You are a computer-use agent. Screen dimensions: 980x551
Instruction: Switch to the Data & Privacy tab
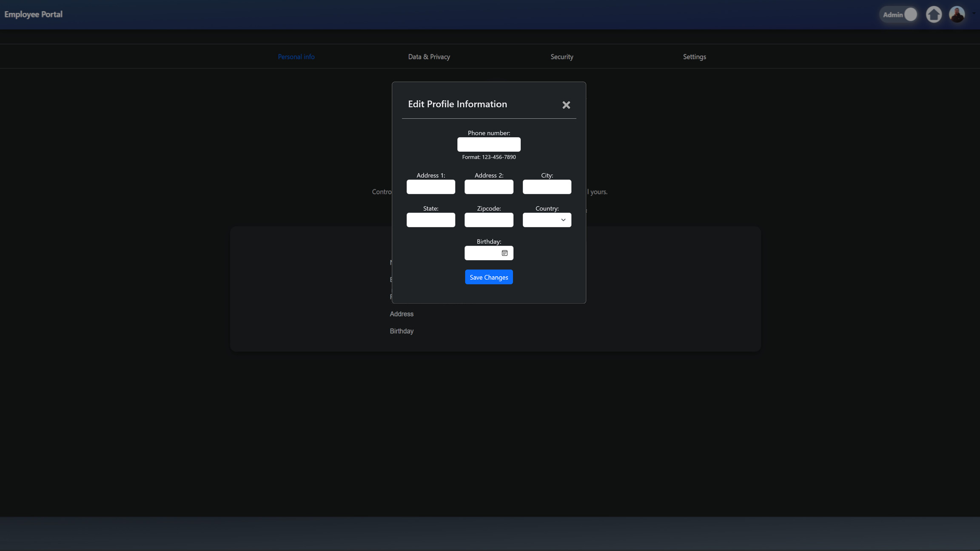(x=429, y=57)
